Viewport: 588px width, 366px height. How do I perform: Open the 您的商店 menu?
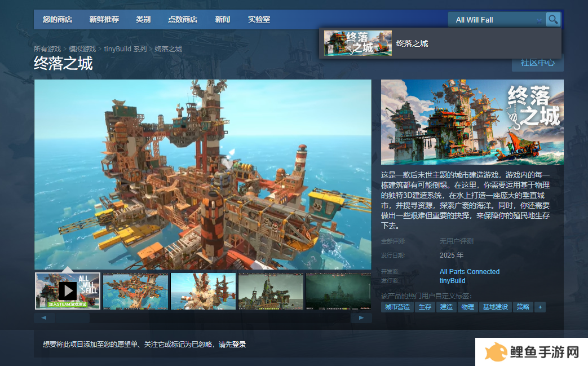58,20
